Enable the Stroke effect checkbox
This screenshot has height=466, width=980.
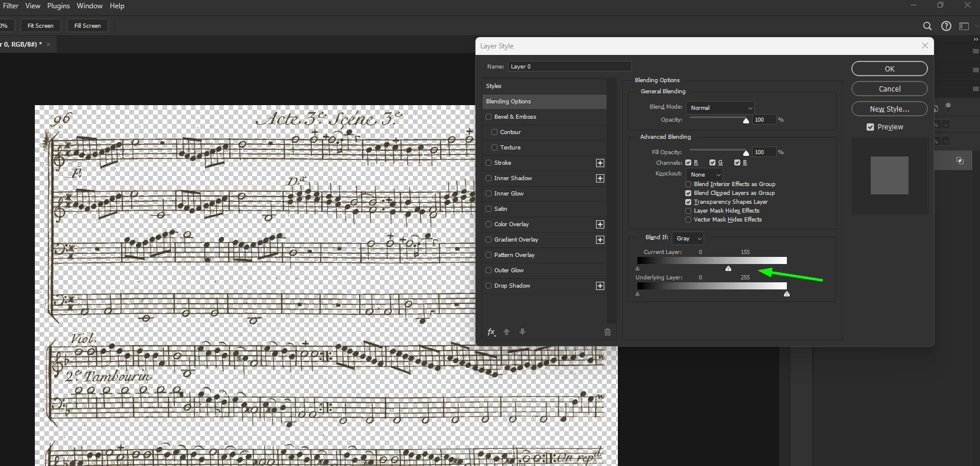click(x=489, y=163)
